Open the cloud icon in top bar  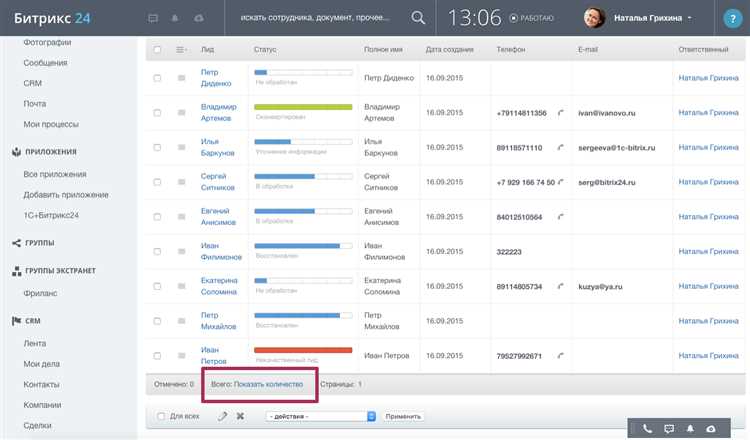(x=199, y=18)
